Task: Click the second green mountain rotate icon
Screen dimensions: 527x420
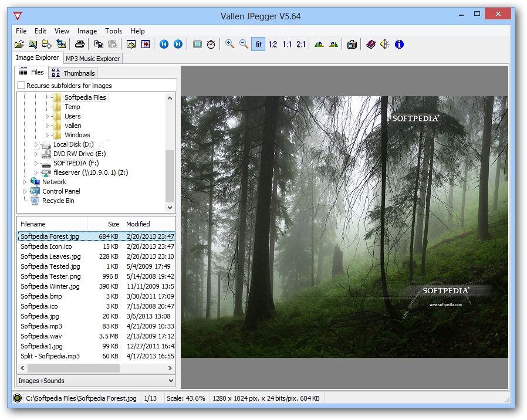Action: 333,45
